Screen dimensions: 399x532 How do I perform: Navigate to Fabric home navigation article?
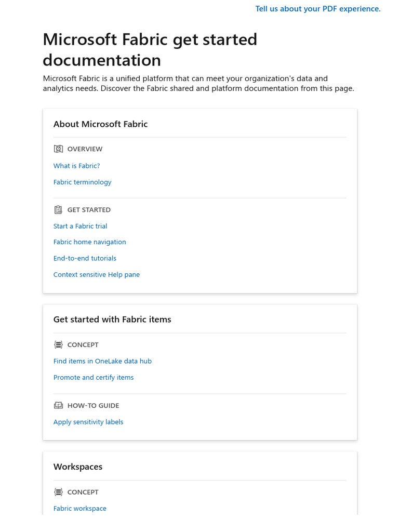click(89, 242)
